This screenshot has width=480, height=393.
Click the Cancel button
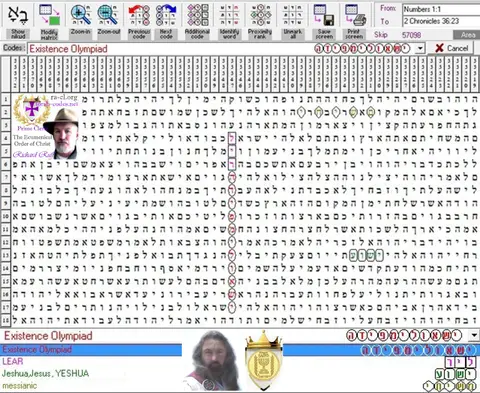(x=451, y=48)
